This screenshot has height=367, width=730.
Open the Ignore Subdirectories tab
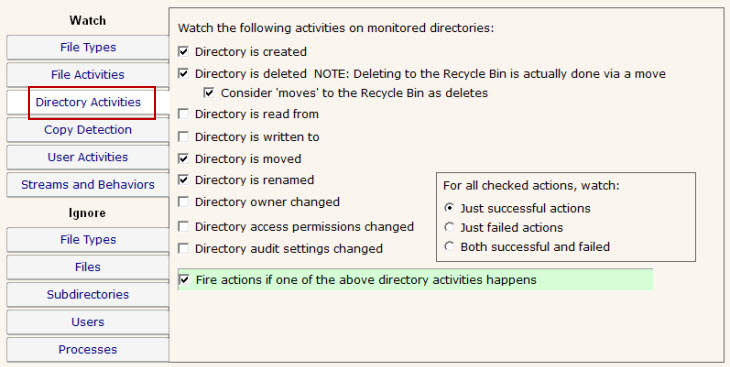click(88, 295)
